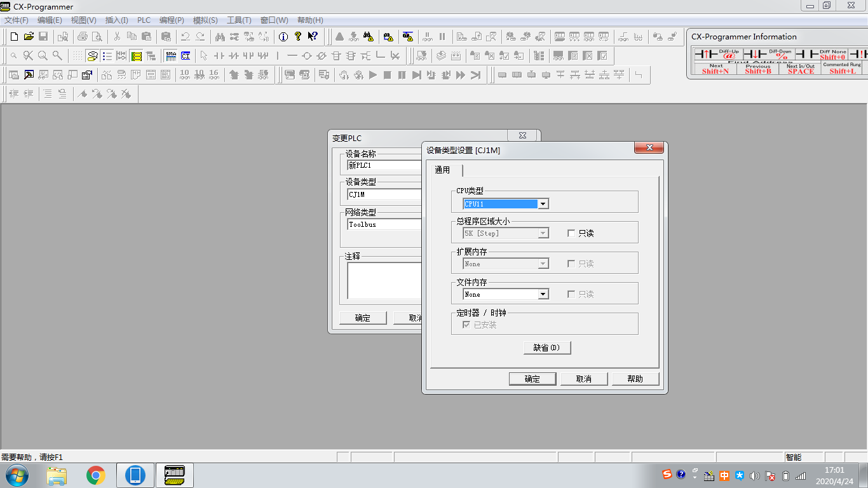Toggle the 已安装 timer/clock checkbox
This screenshot has height=488, width=868.
pos(466,324)
